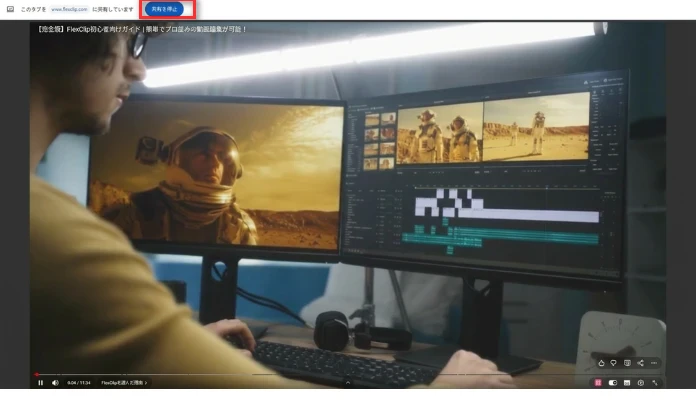
Task: Click the www.flexclip.com tab link
Action: point(91,9)
